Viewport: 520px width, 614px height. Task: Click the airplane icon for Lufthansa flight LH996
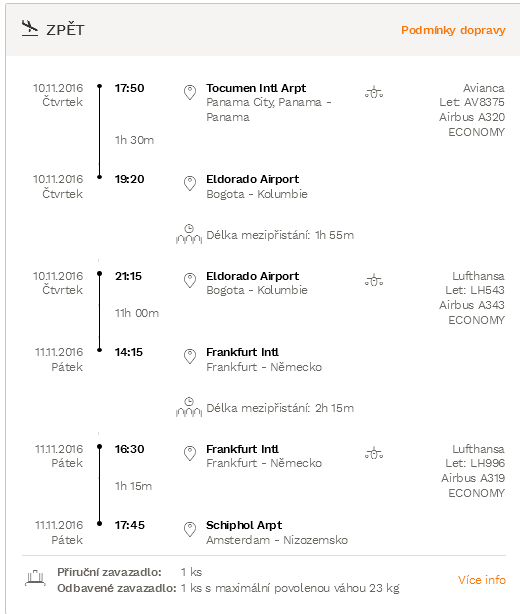[x=374, y=453]
